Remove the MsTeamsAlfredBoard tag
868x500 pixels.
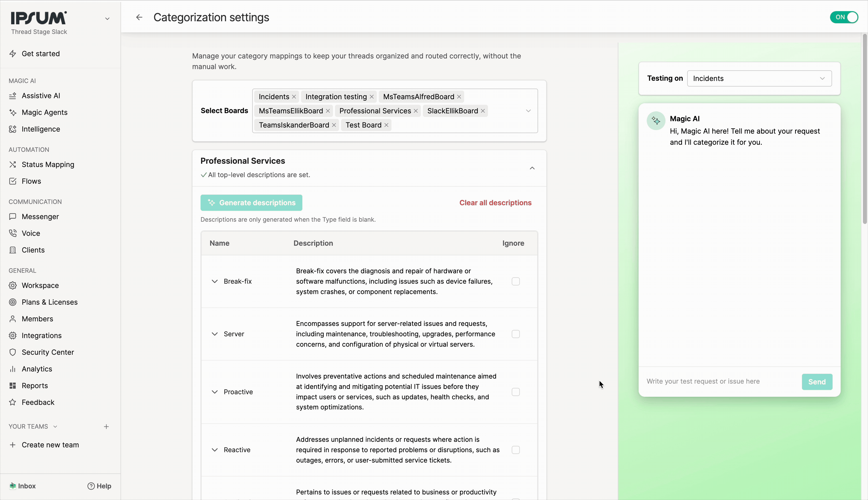tap(459, 97)
